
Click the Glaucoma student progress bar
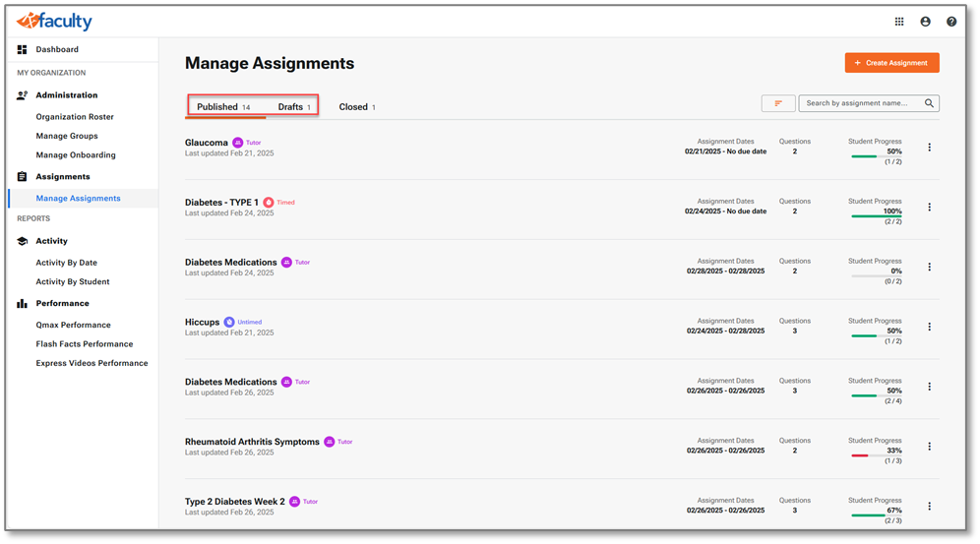[x=876, y=156]
